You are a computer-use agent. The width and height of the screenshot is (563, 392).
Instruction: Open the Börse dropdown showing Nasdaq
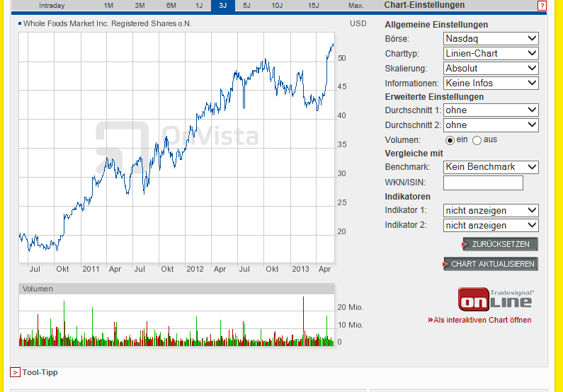click(491, 39)
